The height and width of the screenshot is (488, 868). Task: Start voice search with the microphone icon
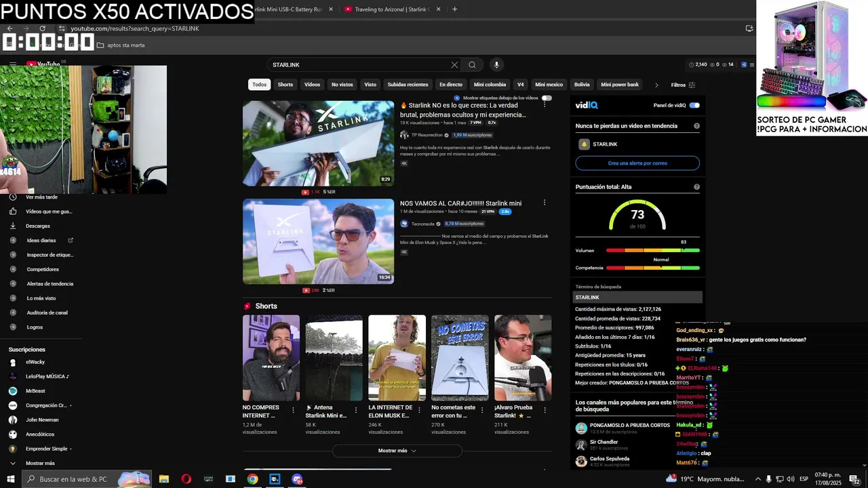point(496,65)
